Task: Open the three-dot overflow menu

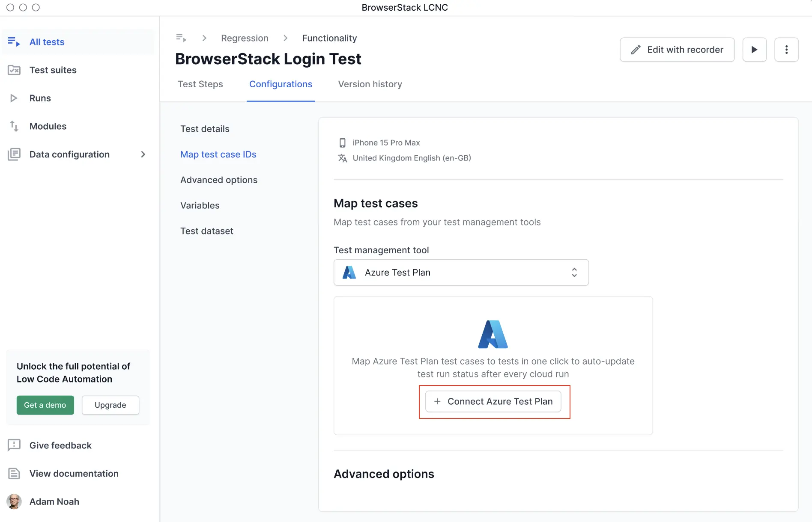Action: tap(786, 50)
